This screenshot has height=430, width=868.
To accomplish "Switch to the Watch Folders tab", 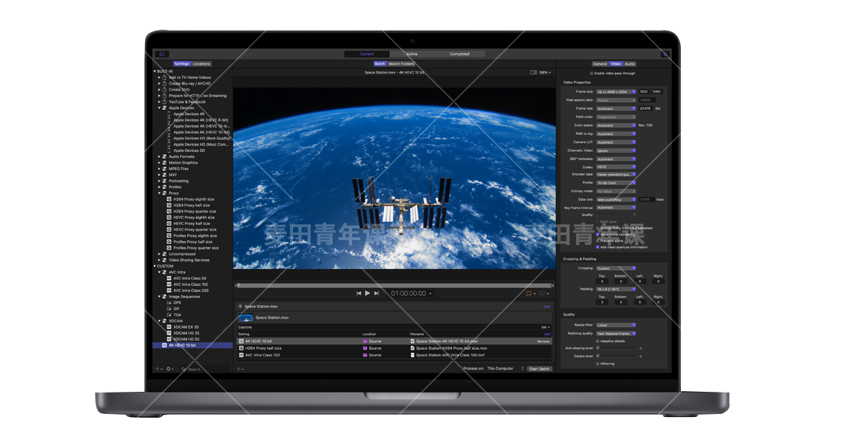I will click(401, 64).
